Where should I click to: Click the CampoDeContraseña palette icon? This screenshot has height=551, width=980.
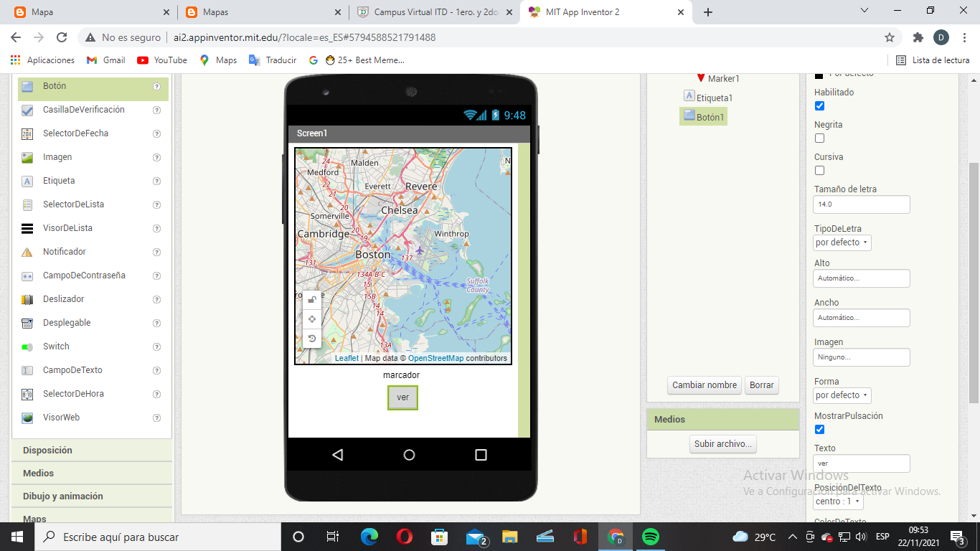point(27,275)
